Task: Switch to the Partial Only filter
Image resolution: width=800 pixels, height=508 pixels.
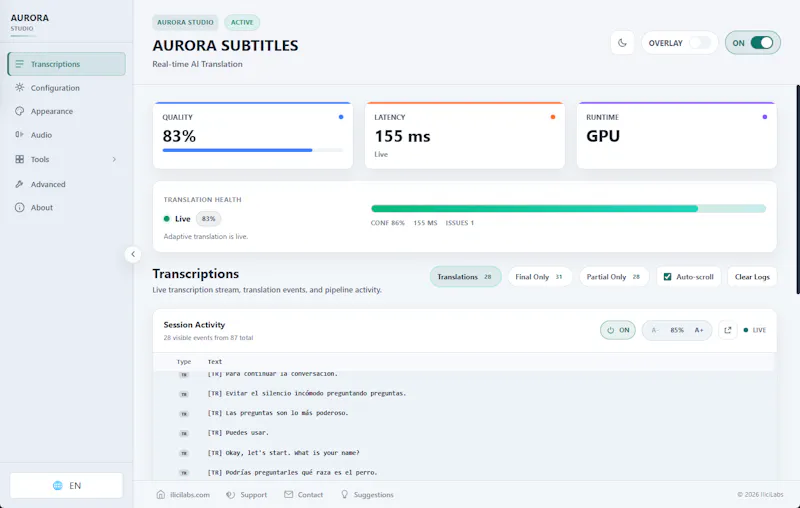Action: click(614, 277)
